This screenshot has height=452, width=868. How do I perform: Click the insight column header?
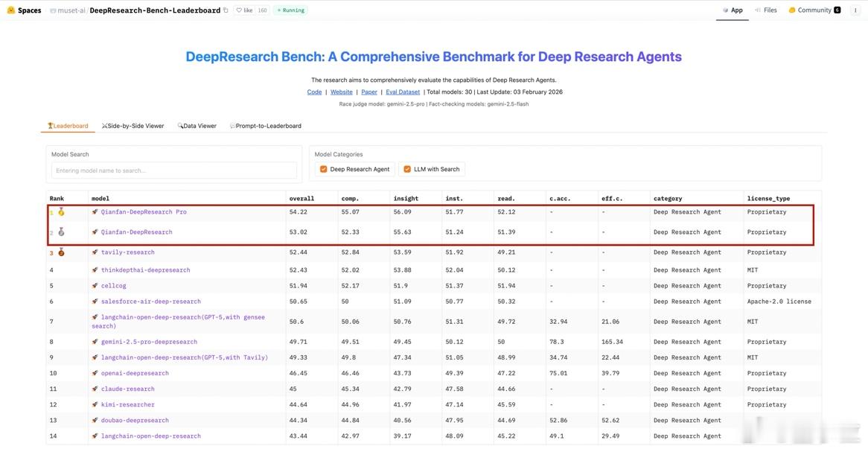coord(406,198)
